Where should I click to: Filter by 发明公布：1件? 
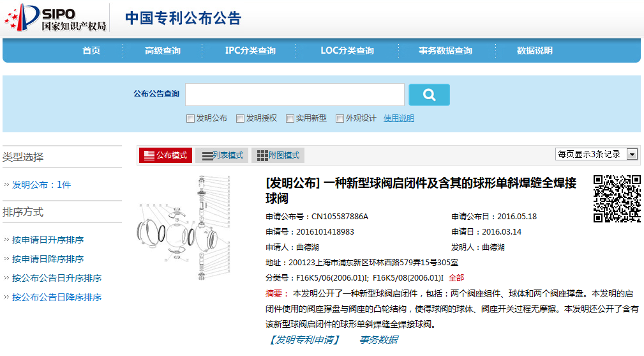[x=41, y=185]
